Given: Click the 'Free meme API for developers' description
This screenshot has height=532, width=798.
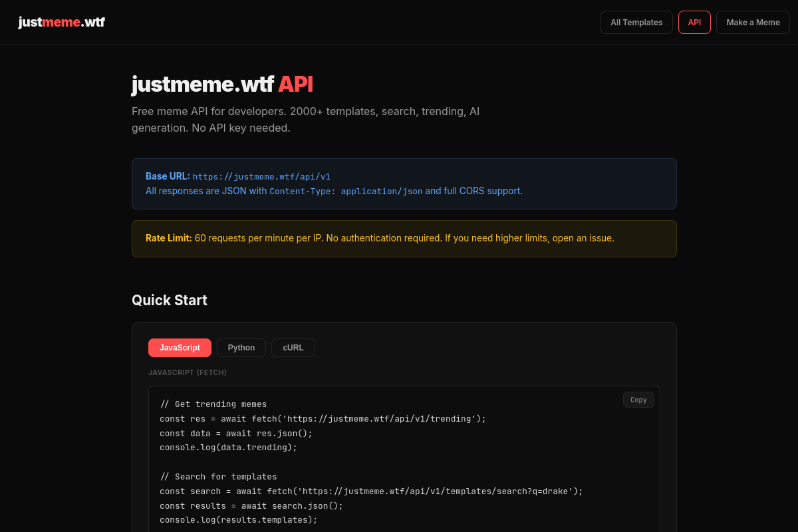Looking at the screenshot, I should coord(306,120).
